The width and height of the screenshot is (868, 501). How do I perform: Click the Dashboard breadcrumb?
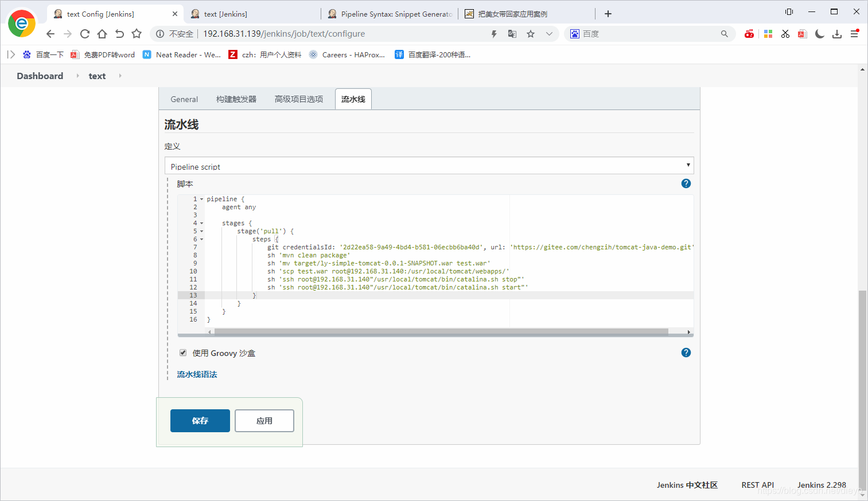(x=40, y=76)
